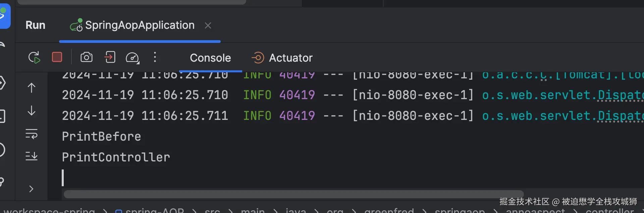644x213 pixels.
Task: Expand the chevron below console gutter
Action: [31, 189]
